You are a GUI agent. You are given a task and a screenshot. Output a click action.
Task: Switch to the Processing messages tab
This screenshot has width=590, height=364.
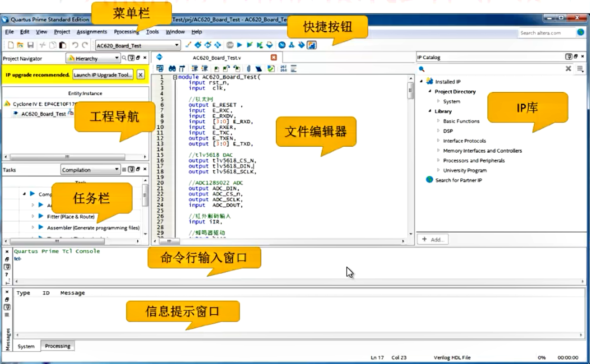pyautogui.click(x=57, y=346)
